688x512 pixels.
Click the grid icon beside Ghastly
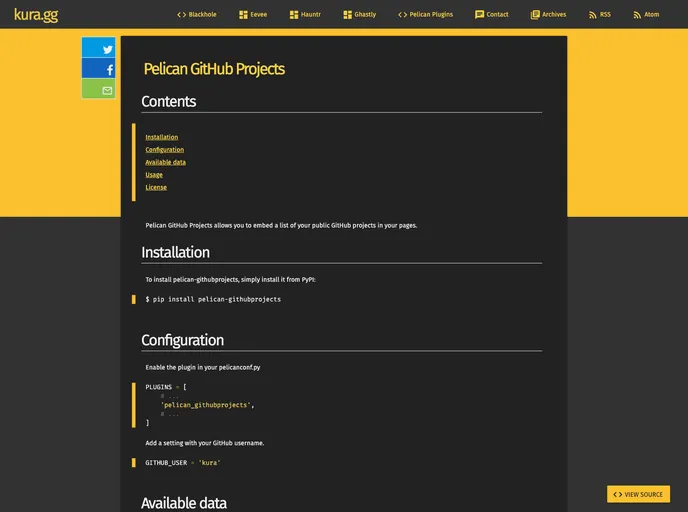[348, 14]
